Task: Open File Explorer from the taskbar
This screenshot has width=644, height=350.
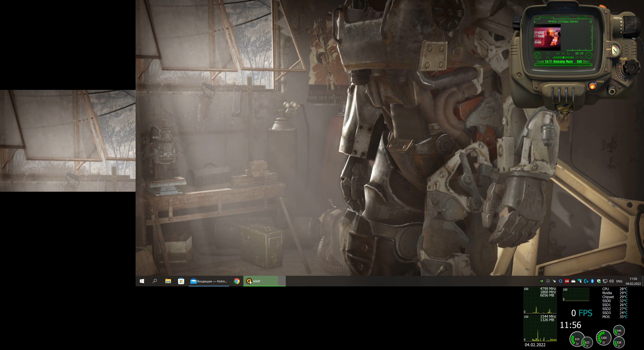Action: pos(168,281)
